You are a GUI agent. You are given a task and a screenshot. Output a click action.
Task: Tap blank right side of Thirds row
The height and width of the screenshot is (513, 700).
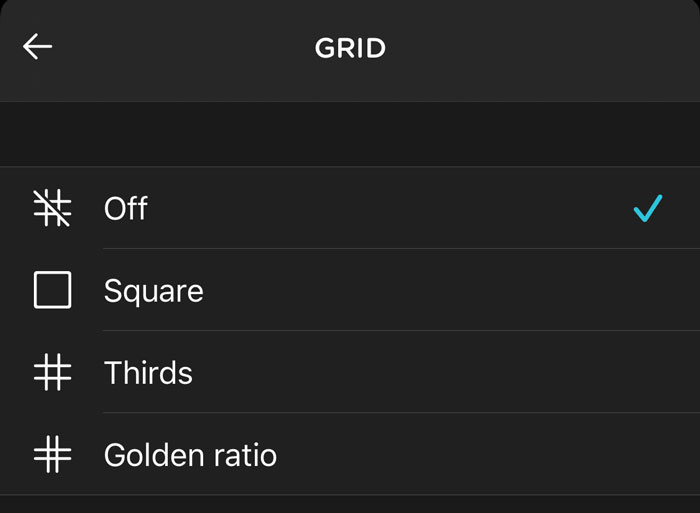click(446, 372)
